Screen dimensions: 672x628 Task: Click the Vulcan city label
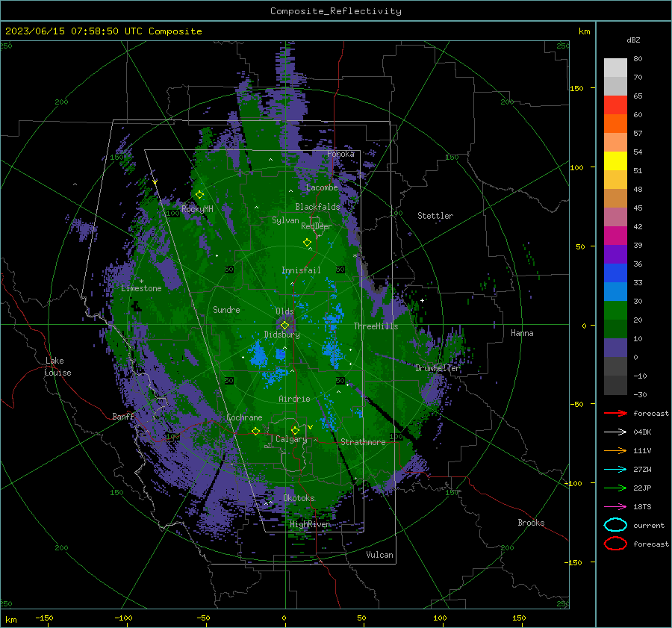379,555
